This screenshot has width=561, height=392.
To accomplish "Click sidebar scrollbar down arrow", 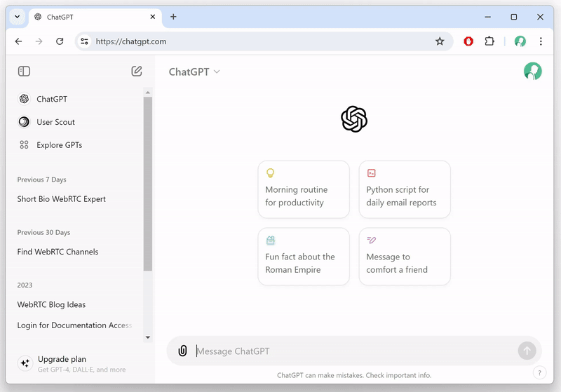I will coord(148,337).
